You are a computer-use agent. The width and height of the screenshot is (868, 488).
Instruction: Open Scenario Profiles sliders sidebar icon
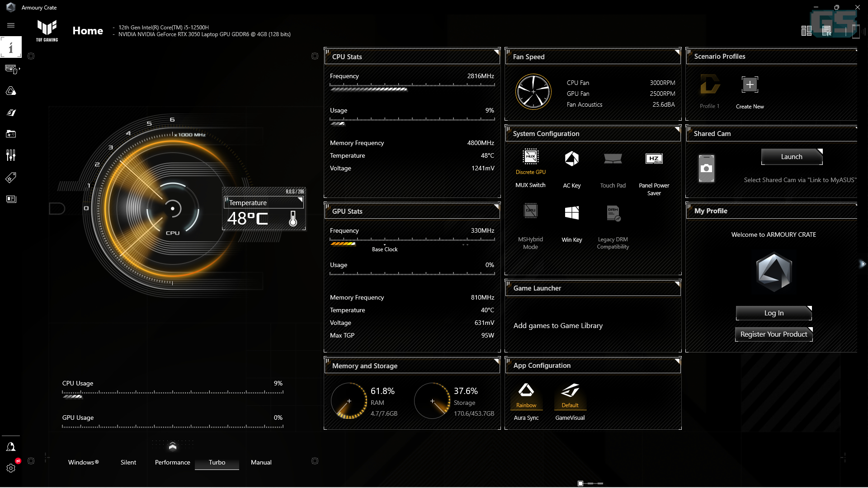pyautogui.click(x=11, y=155)
